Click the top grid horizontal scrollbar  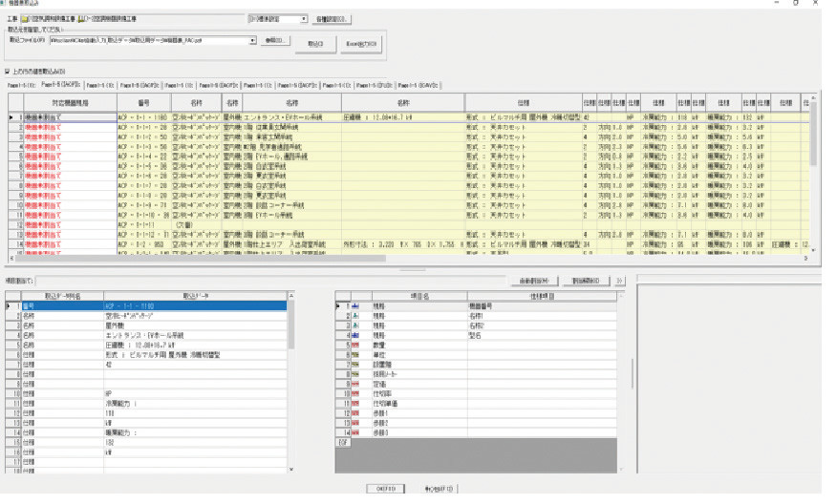click(410, 258)
